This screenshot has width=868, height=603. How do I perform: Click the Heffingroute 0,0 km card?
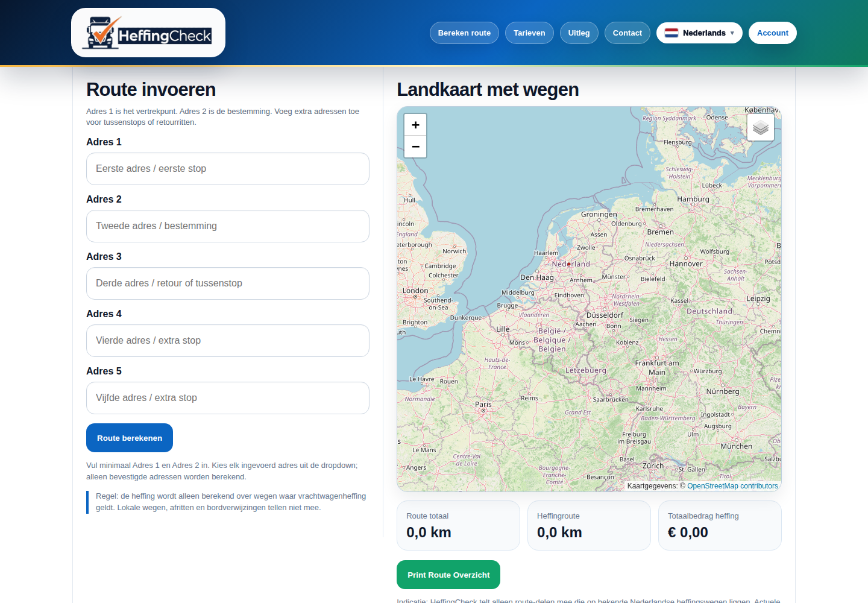point(589,525)
